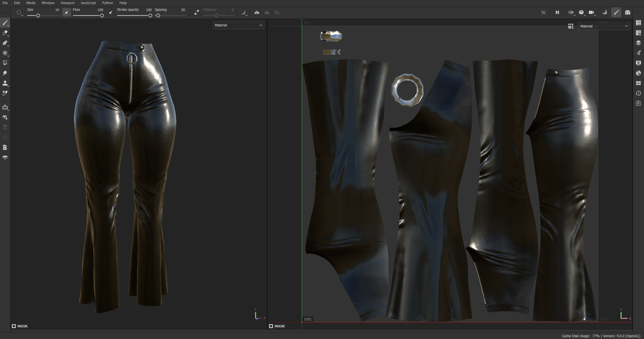Click the camera screenshot icon
The width and height of the screenshot is (644, 339).
point(627,12)
